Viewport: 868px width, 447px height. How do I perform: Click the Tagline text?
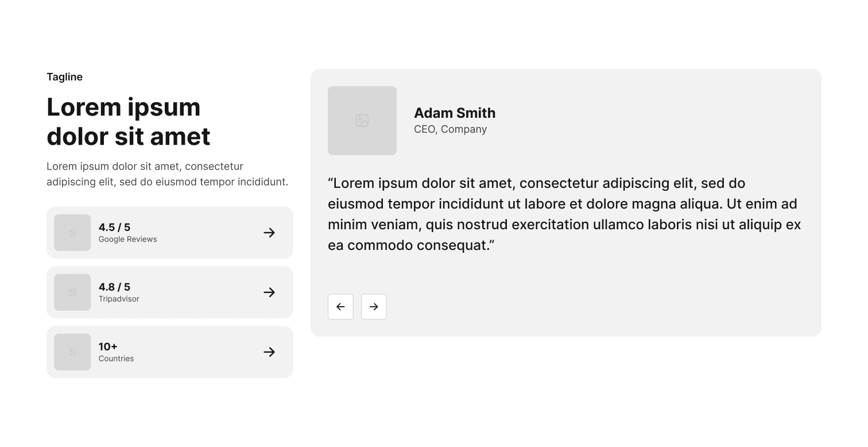coord(64,77)
